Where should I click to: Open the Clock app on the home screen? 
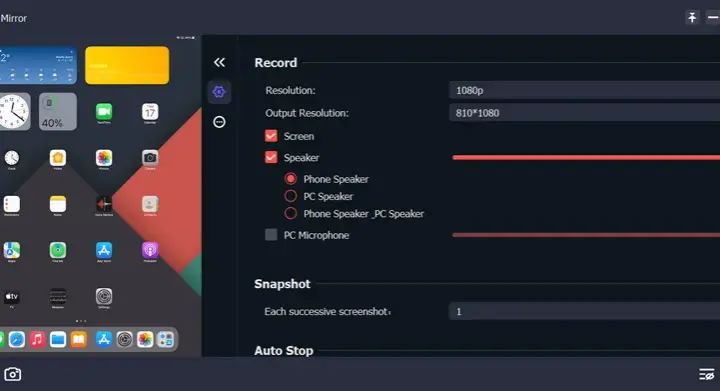[11, 158]
